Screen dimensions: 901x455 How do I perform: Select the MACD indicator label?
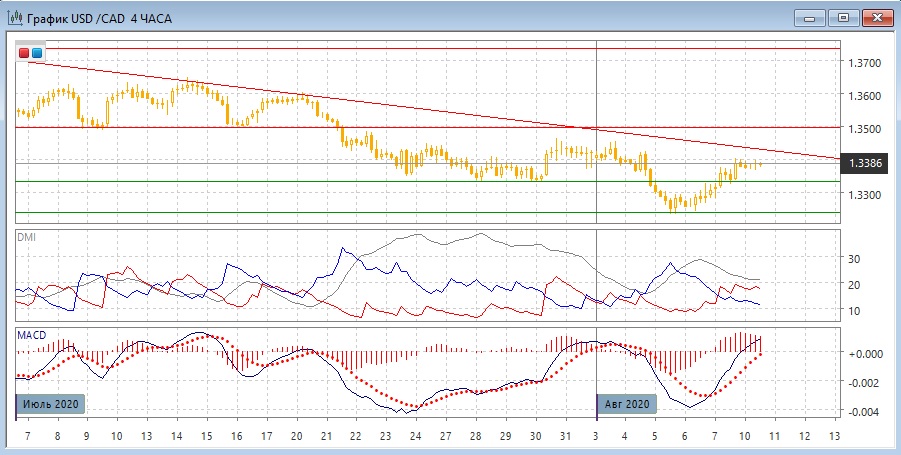click(x=30, y=334)
